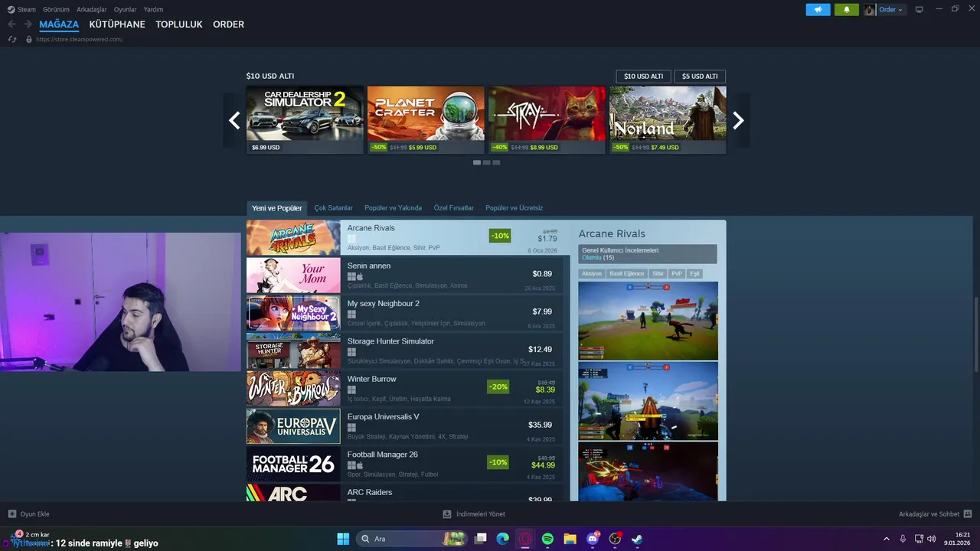Open volume control in system tray
This screenshot has width=980, height=551.
[931, 539]
